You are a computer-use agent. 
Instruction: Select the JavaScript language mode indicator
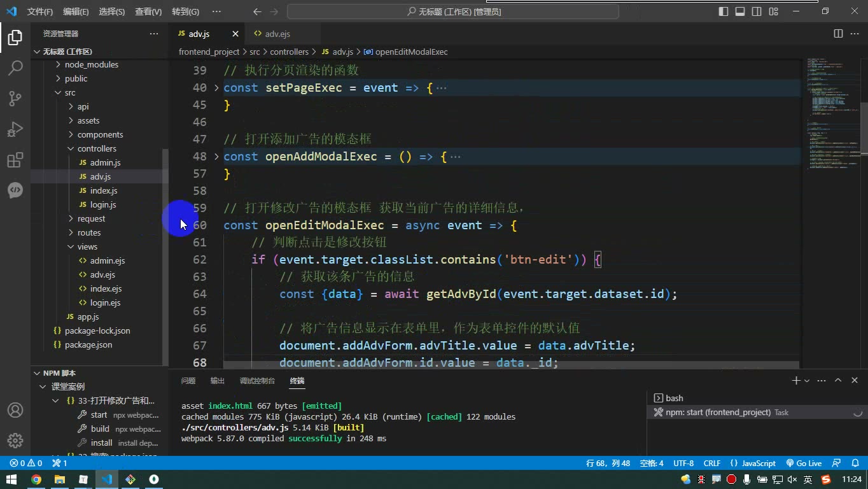pyautogui.click(x=753, y=463)
